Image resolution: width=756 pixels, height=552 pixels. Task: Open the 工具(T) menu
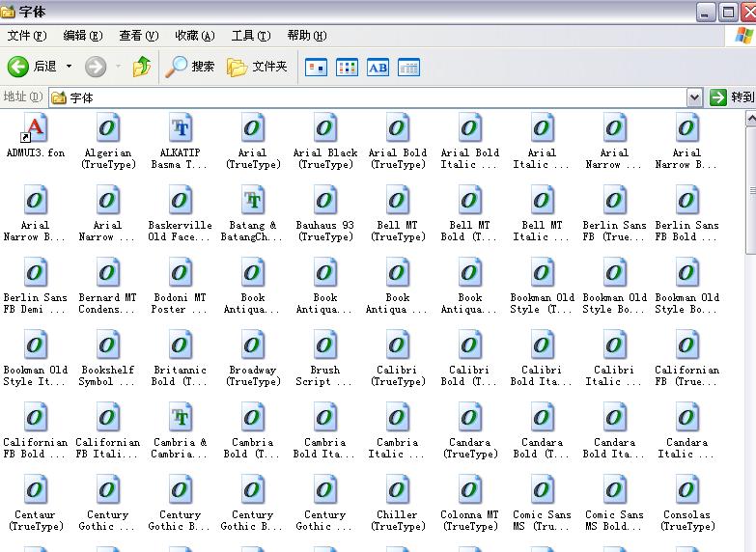tap(251, 36)
